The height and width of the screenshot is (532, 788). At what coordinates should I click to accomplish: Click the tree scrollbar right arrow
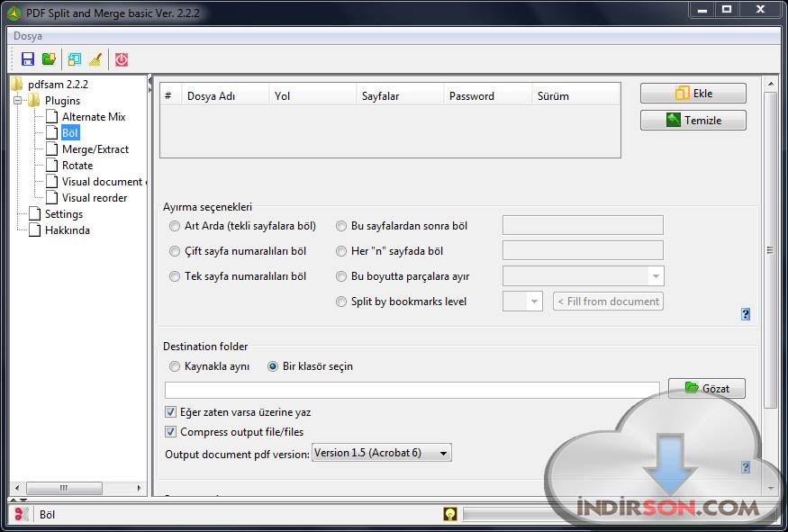tap(140, 488)
